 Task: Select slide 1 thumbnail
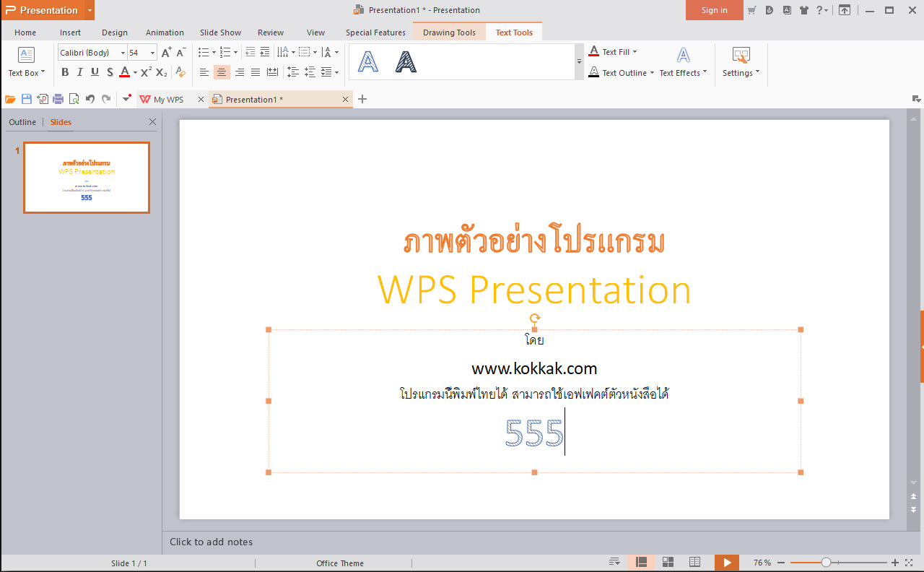[87, 178]
